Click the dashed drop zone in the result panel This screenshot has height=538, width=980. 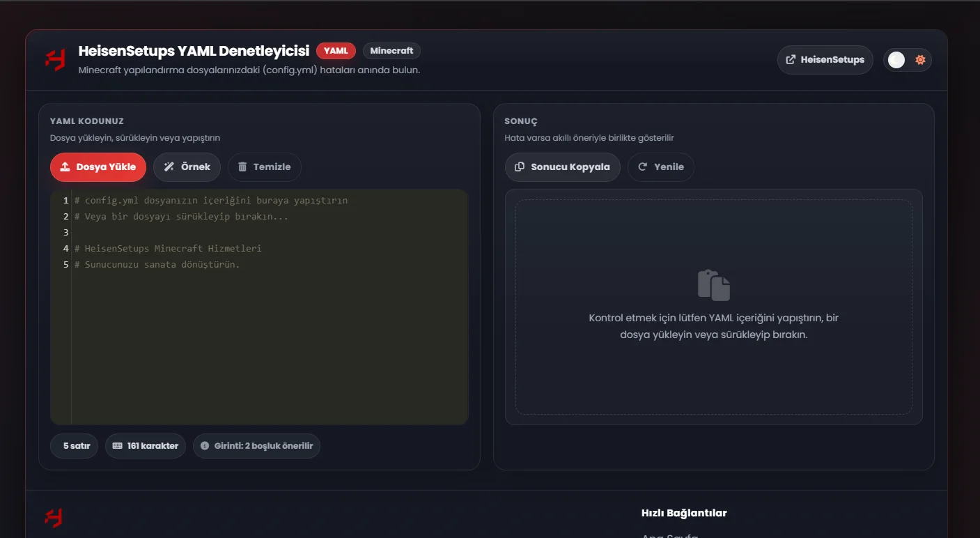[x=714, y=307]
